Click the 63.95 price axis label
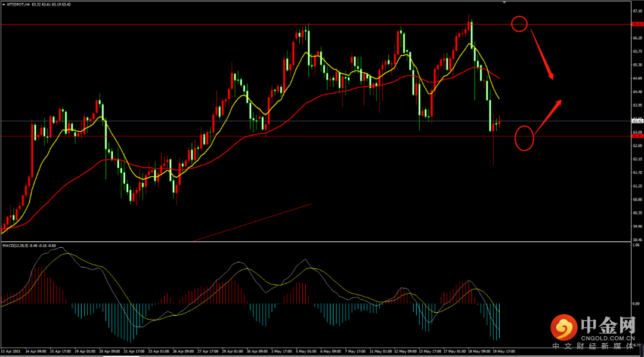Screen dimensions: 644x357 click(x=637, y=105)
